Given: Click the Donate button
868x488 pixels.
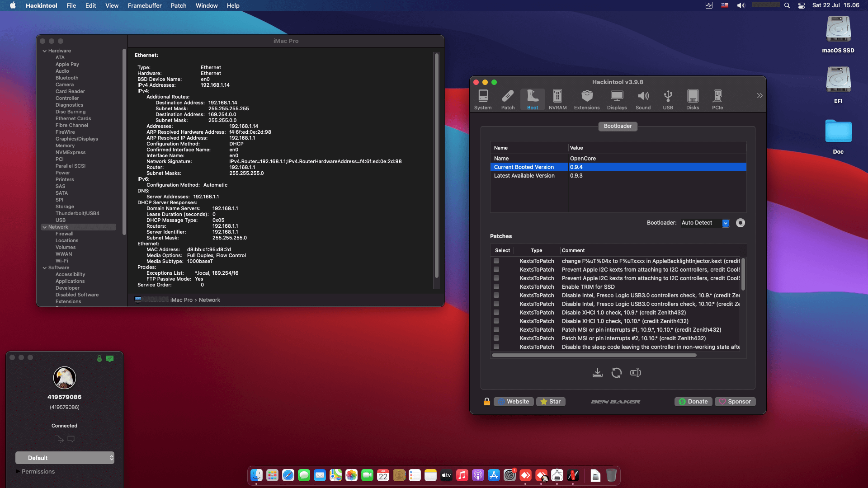Looking at the screenshot, I should 693,402.
